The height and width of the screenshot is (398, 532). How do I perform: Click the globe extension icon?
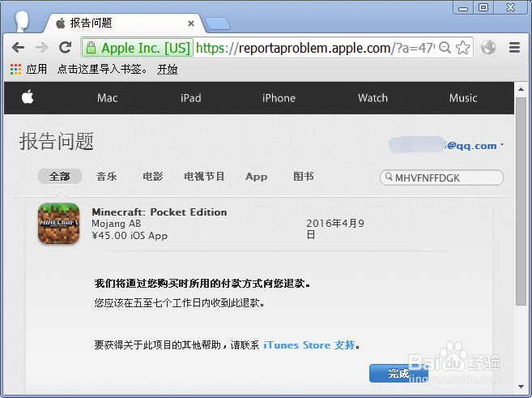(x=488, y=47)
